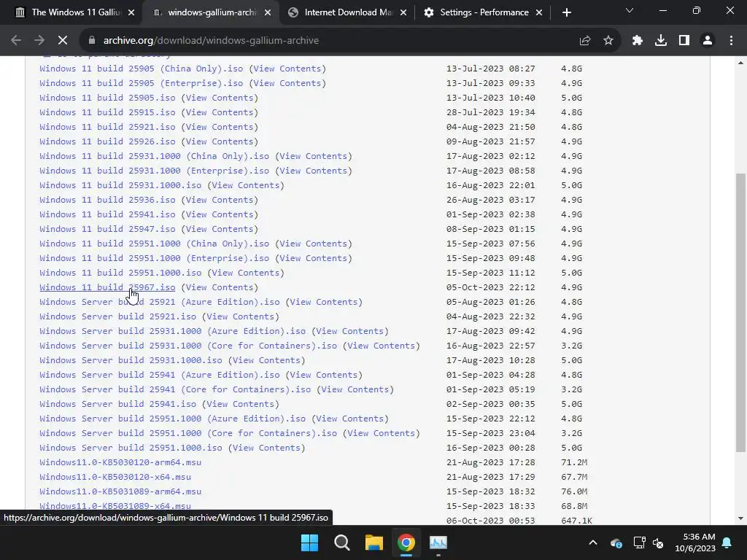Open the performance monitor taskbar app
Viewport: 747px width, 560px height.
pyautogui.click(x=438, y=542)
